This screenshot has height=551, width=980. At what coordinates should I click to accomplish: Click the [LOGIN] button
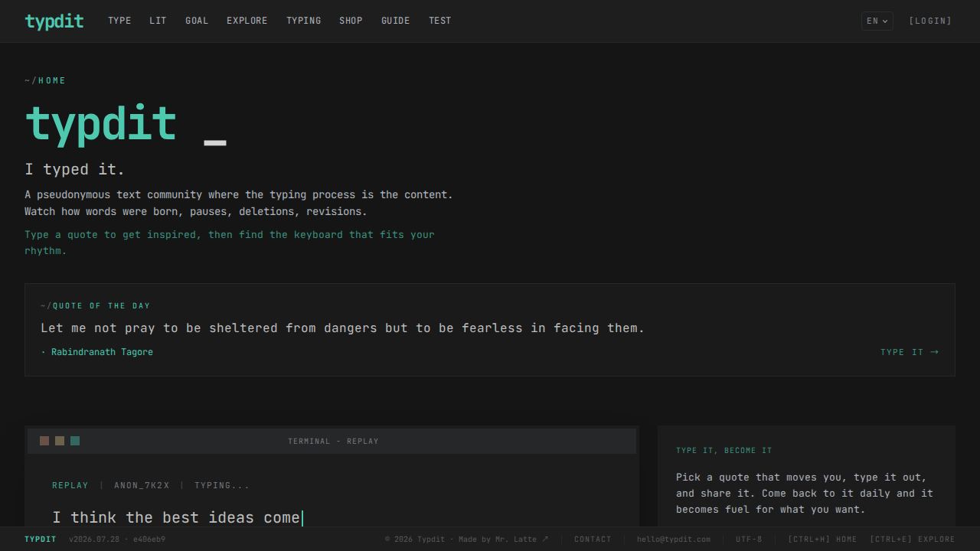[x=930, y=21]
